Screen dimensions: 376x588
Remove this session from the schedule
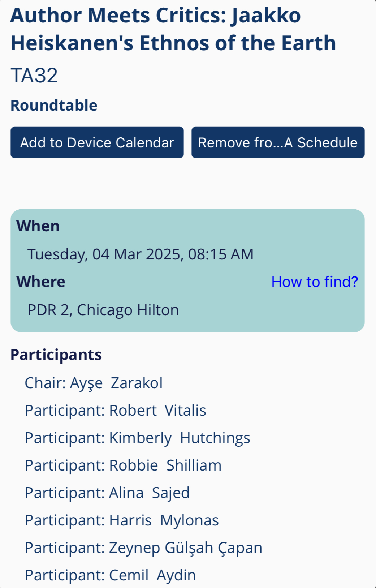(x=278, y=142)
